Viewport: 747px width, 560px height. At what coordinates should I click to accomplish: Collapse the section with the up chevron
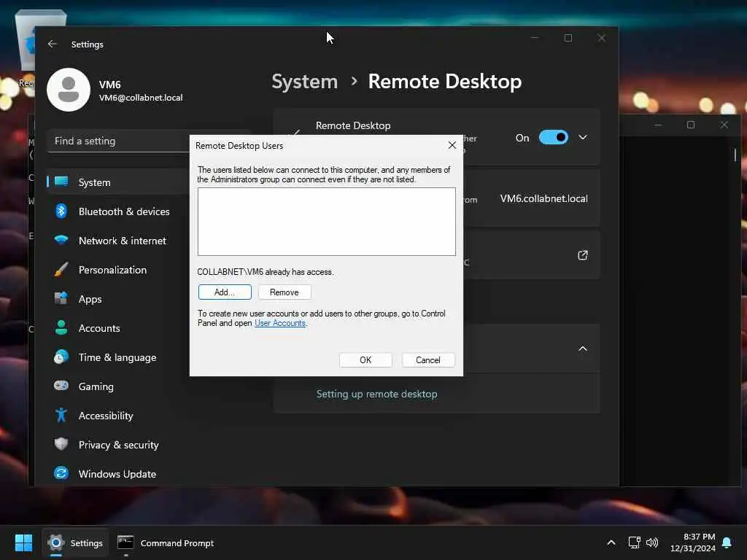(583, 349)
